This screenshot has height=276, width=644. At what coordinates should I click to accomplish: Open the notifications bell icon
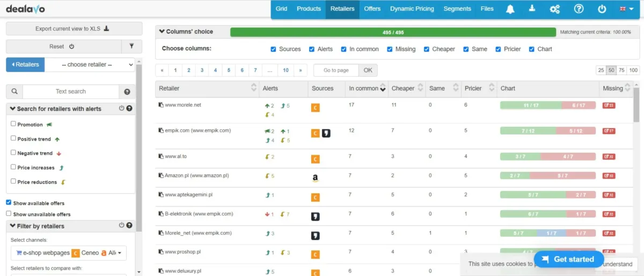(x=510, y=9)
